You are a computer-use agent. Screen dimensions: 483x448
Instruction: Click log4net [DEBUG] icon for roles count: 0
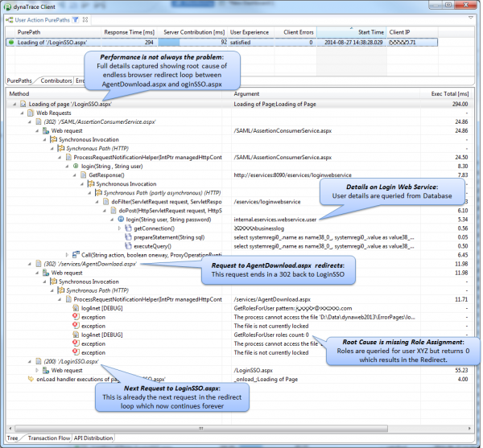click(x=76, y=335)
